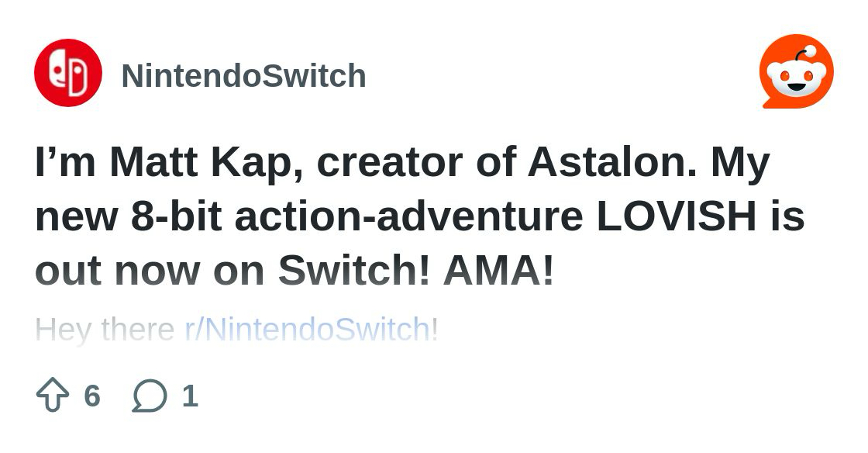Click "out now" in the headline's last line

coord(118,271)
